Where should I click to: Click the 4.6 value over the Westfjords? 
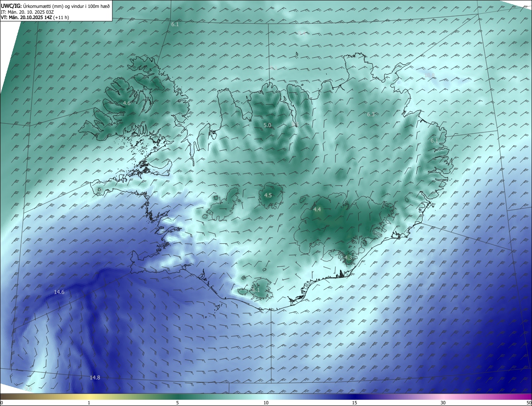pos(127,103)
